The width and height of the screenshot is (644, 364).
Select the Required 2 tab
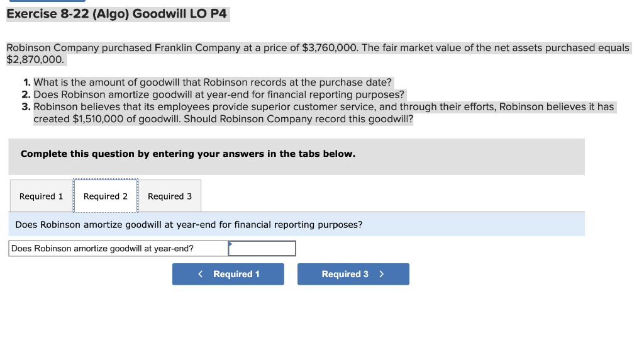click(106, 196)
